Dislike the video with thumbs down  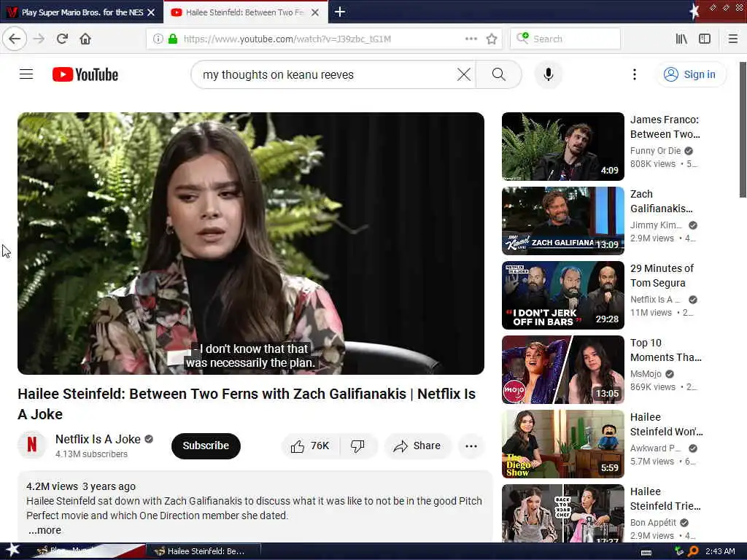357,446
